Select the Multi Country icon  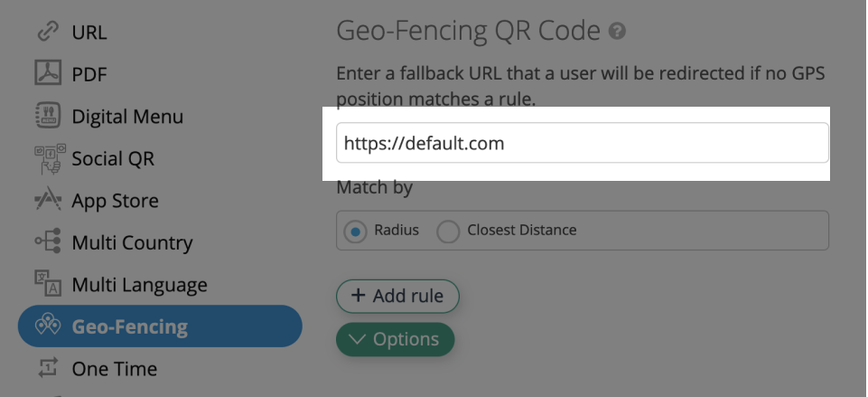[48, 241]
